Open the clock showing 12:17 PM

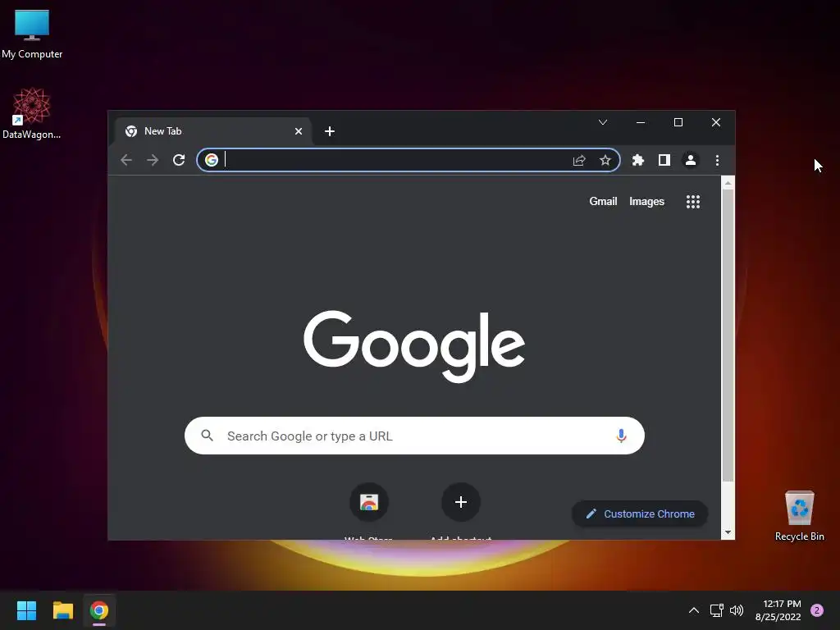click(x=778, y=610)
